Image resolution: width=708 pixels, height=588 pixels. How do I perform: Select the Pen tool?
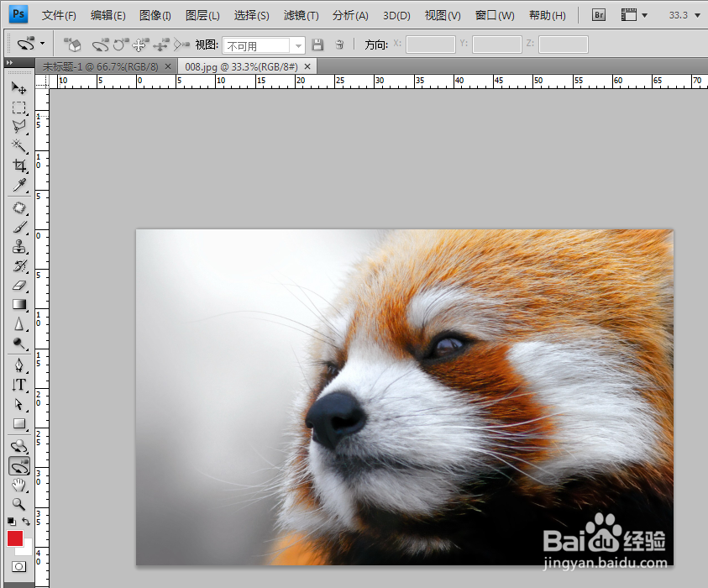(x=19, y=365)
